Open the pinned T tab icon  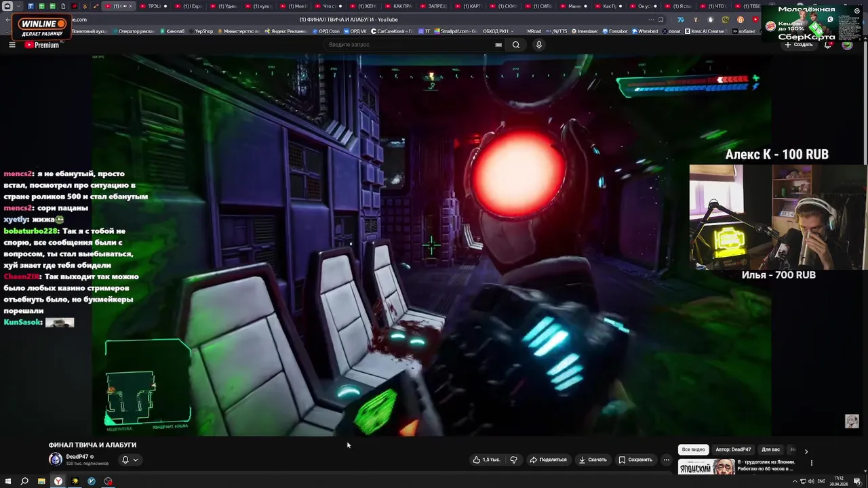tap(31, 6)
